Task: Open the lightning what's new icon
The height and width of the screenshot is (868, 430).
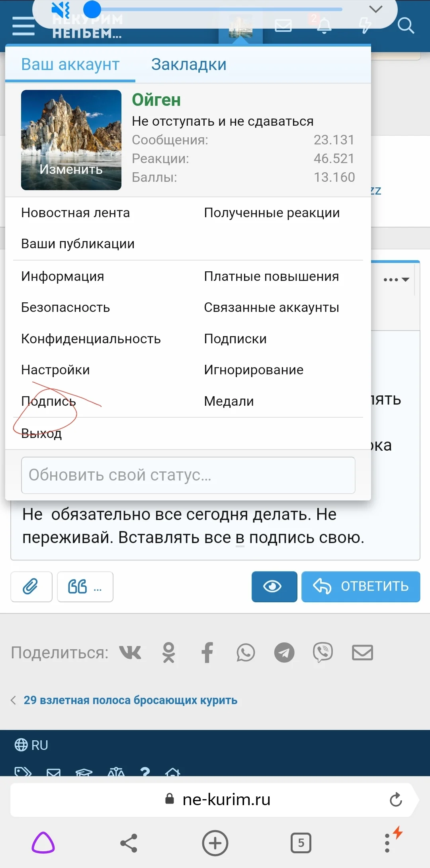Action: click(x=365, y=25)
